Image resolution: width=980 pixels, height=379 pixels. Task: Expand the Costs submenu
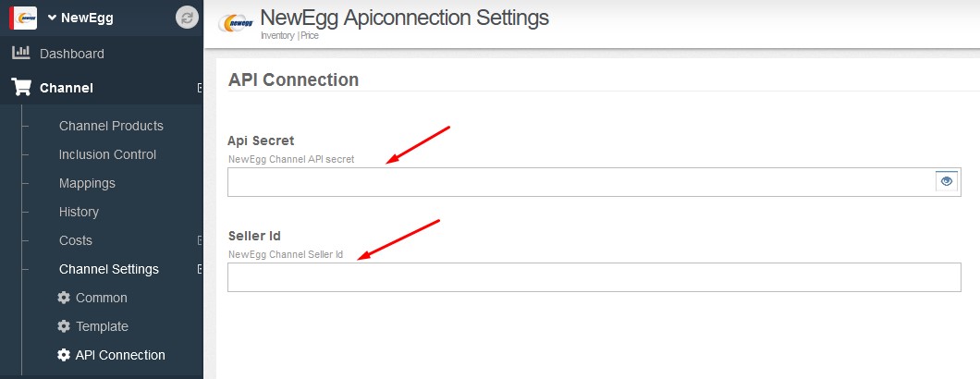tap(200, 240)
